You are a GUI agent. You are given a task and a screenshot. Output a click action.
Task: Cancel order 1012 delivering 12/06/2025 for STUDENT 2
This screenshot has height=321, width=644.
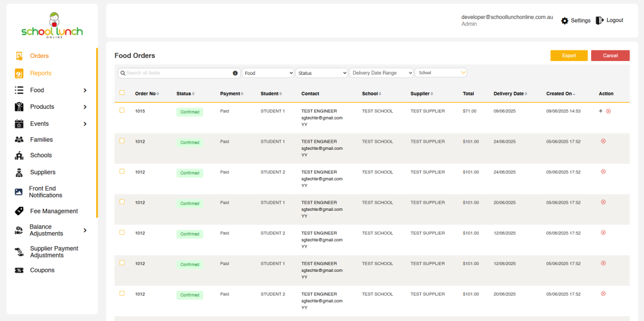click(603, 232)
